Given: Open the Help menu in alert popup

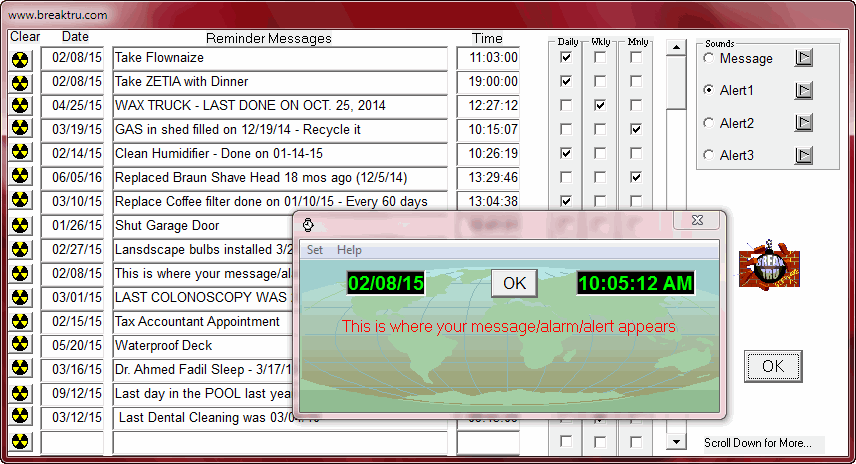Looking at the screenshot, I should point(349,250).
